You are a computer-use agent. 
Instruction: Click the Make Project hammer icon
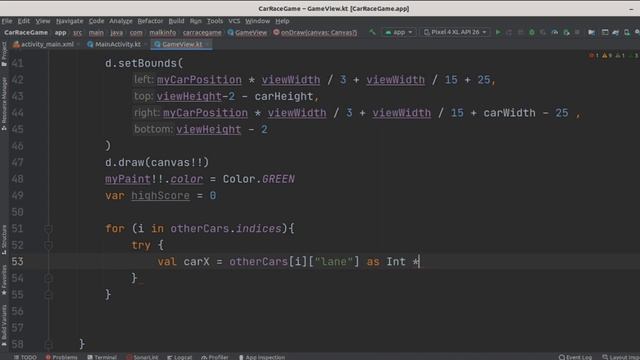click(x=372, y=32)
